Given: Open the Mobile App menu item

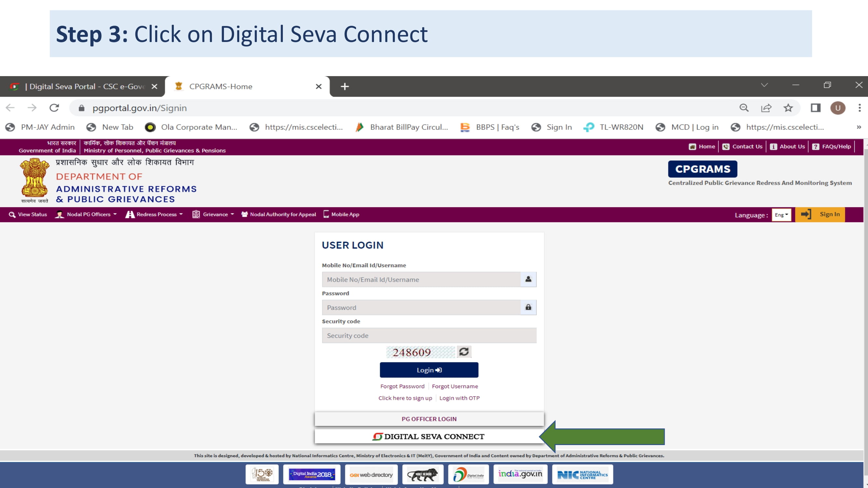Looking at the screenshot, I should pyautogui.click(x=341, y=214).
